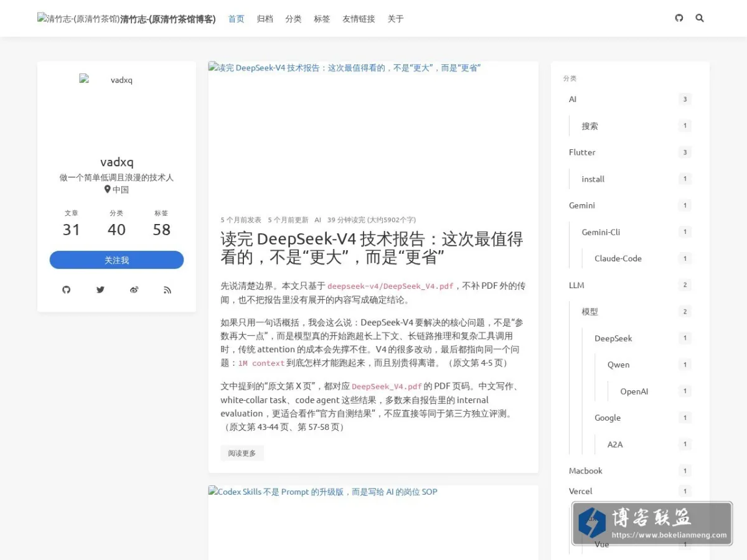
Task: Open Weibo icon in profile card
Action: (x=134, y=290)
